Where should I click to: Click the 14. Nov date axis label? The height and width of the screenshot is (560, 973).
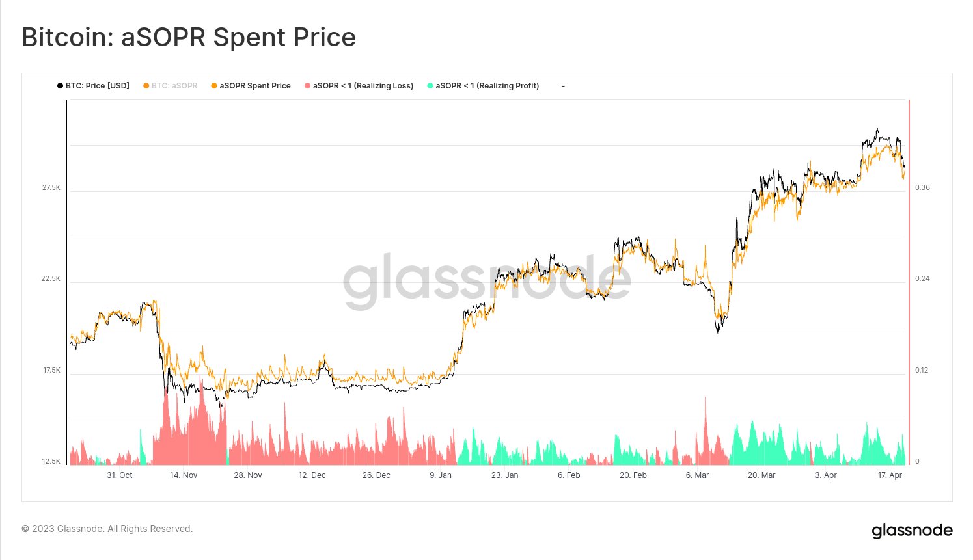[184, 475]
